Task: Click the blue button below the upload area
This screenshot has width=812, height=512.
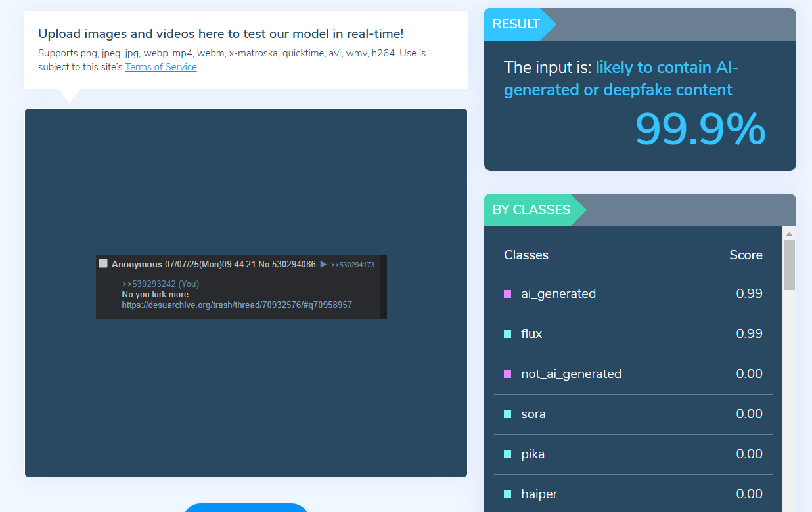Action: [245, 507]
